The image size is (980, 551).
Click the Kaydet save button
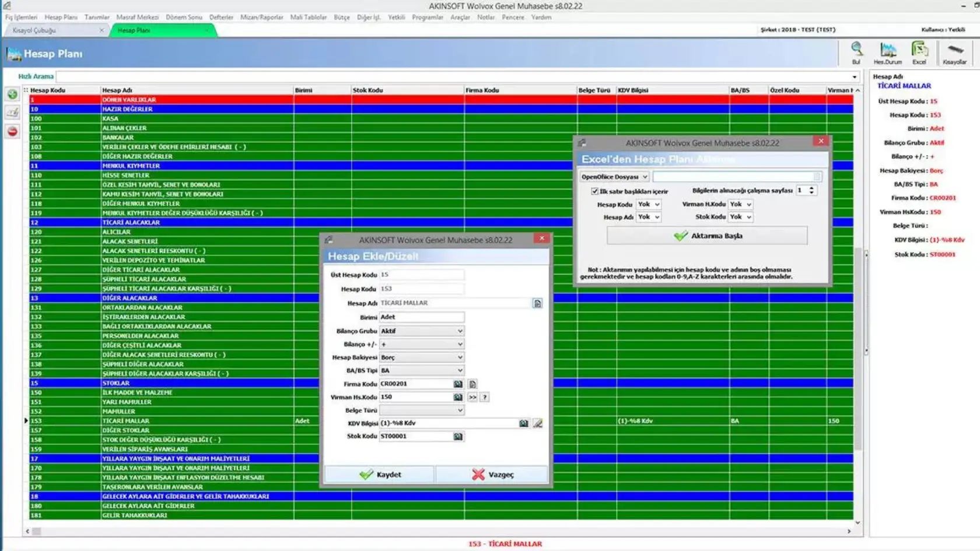pos(380,475)
